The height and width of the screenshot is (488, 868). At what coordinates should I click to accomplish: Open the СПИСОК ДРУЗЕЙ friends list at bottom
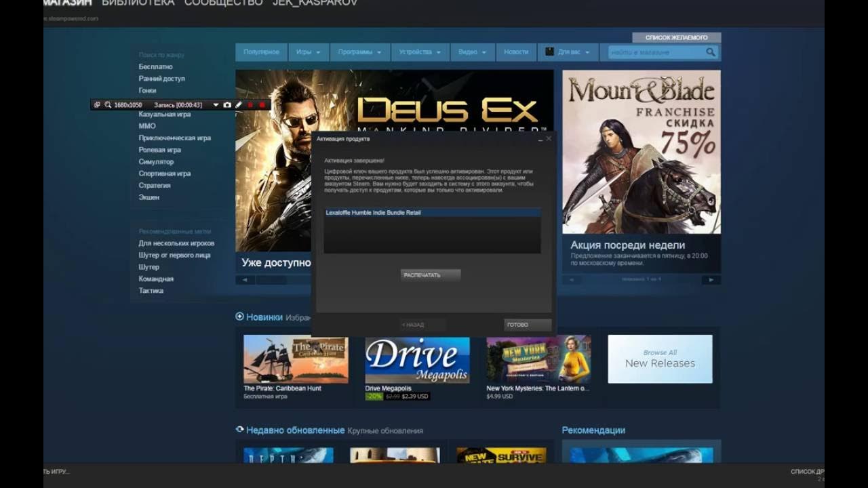click(x=808, y=472)
